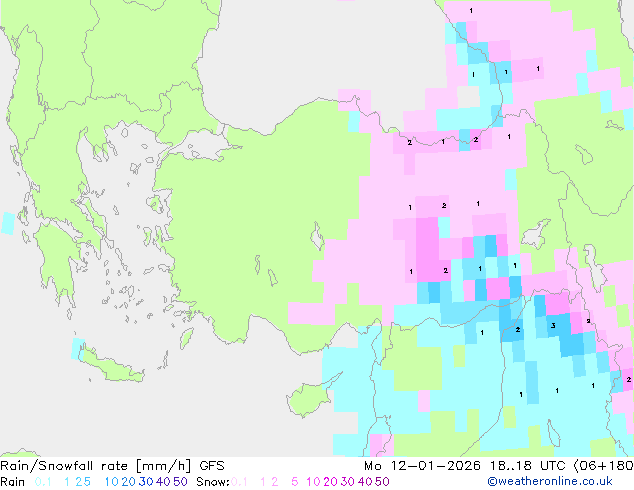Image resolution: width=634 pixels, height=490 pixels.
Task: Select the Rain legend value 0.1
Action: 43,482
